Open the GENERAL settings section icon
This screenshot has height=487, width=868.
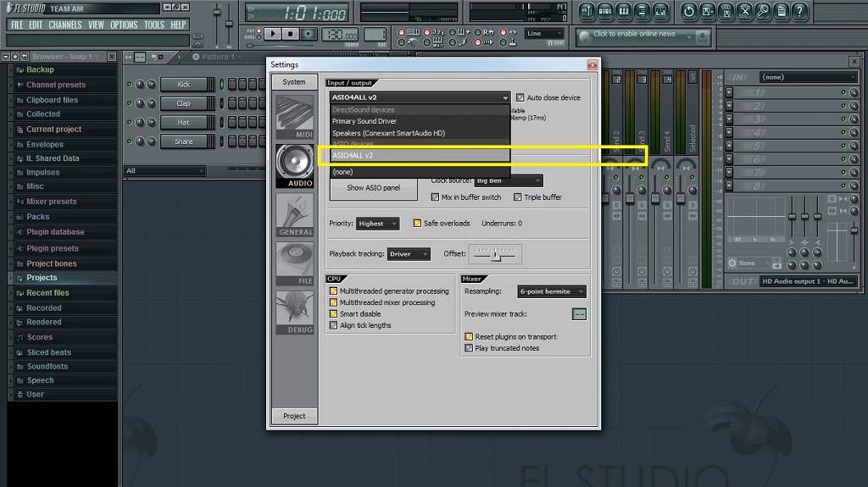pos(295,215)
